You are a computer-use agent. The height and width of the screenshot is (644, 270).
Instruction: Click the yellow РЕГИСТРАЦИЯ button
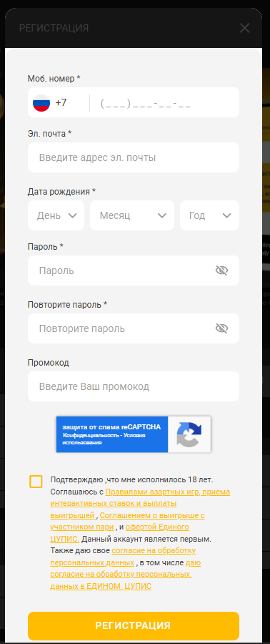point(134,625)
